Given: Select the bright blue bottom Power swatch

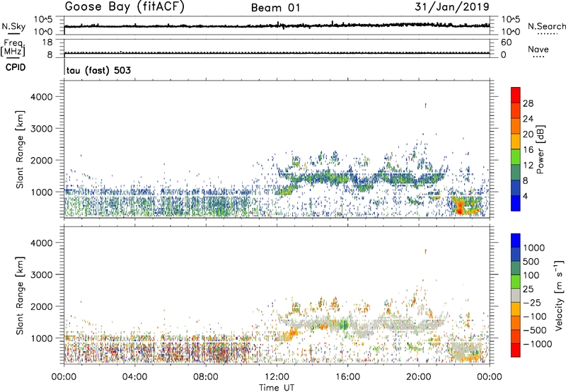Looking at the screenshot, I should 516,203.
